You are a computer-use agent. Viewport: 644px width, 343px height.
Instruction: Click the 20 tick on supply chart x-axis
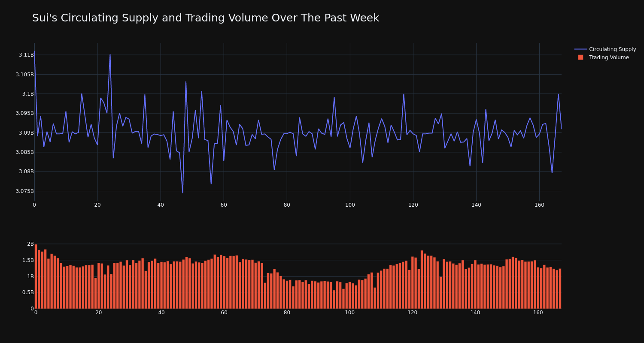point(97,205)
